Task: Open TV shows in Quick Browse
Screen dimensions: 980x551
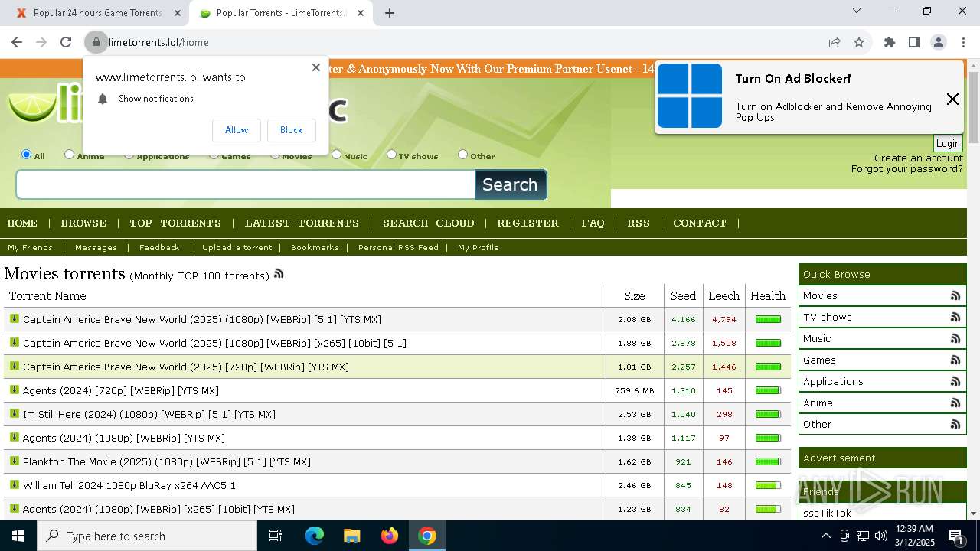Action: coord(828,317)
